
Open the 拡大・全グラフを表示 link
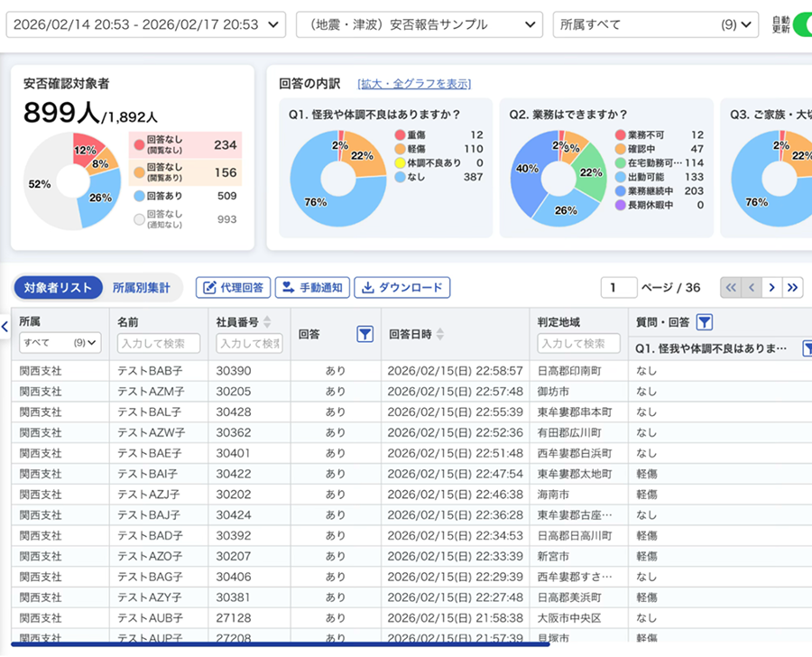pyautogui.click(x=414, y=83)
